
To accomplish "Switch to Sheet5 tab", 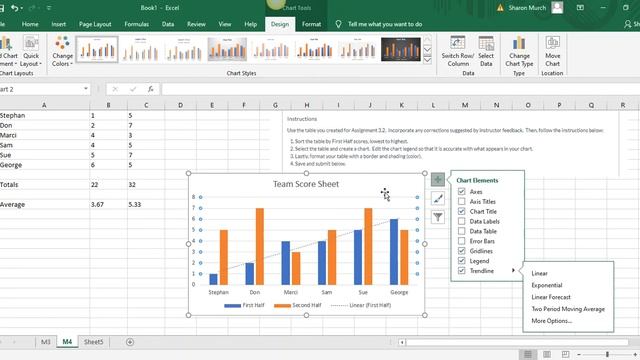I will tap(93, 342).
